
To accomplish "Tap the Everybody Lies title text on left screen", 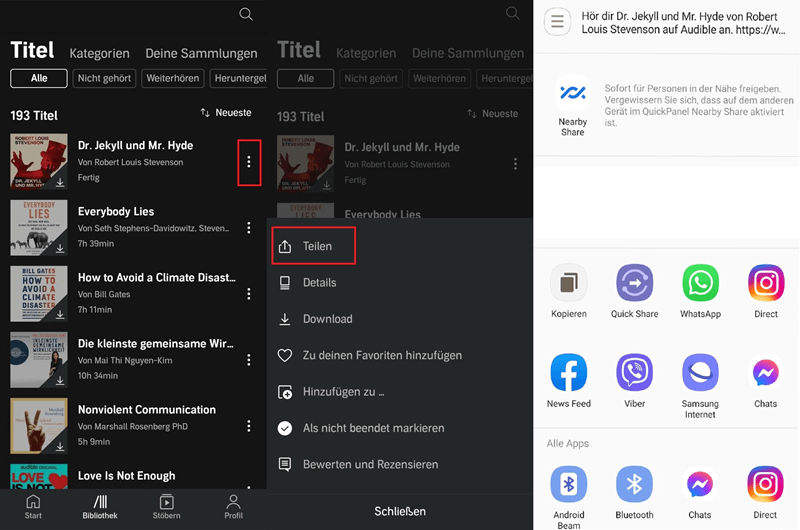I will pyautogui.click(x=116, y=211).
